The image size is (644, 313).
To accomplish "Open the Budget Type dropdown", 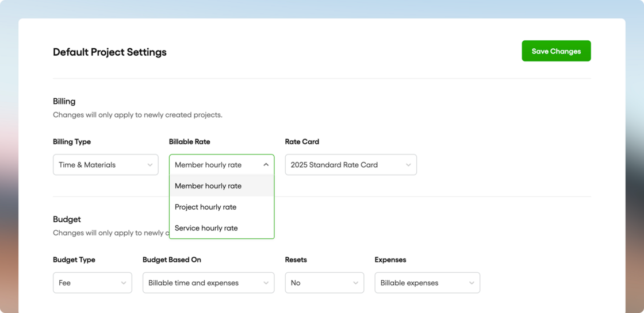I will (93, 283).
